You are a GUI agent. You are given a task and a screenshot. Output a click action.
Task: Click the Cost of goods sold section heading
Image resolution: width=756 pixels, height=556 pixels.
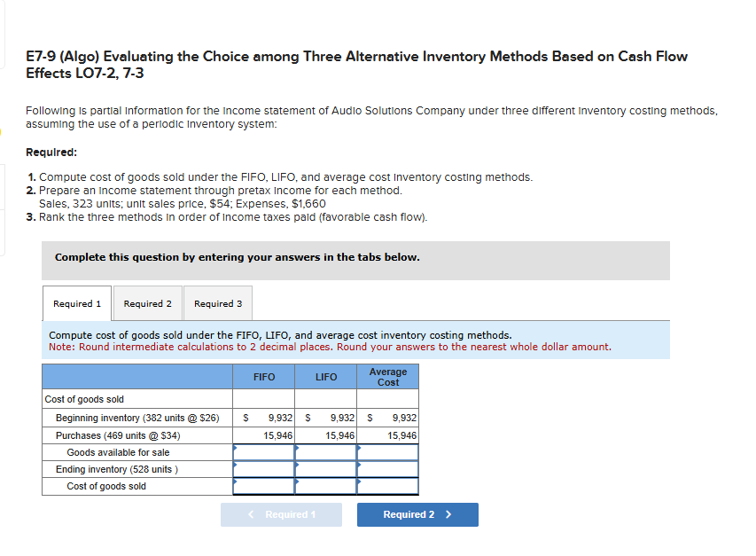[x=84, y=399]
